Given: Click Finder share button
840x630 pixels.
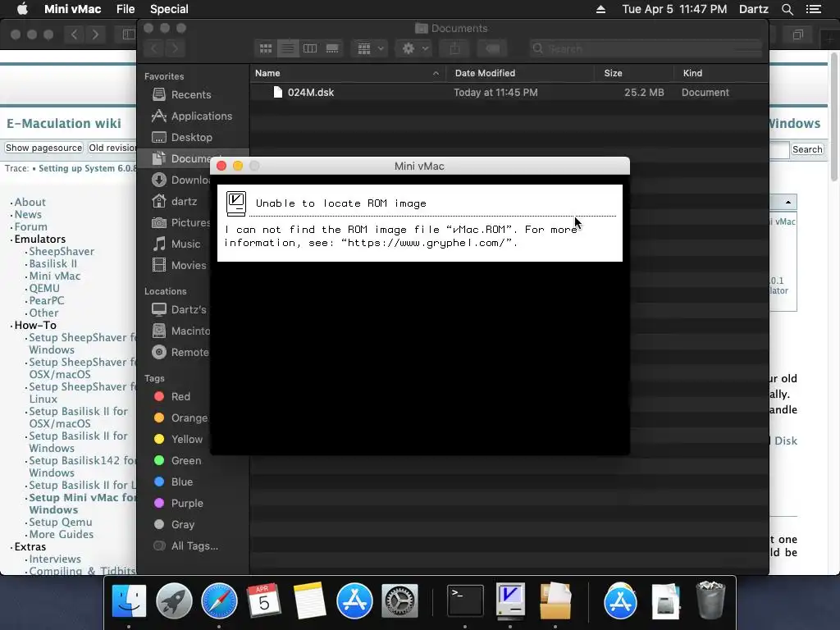Looking at the screenshot, I should click(x=454, y=48).
